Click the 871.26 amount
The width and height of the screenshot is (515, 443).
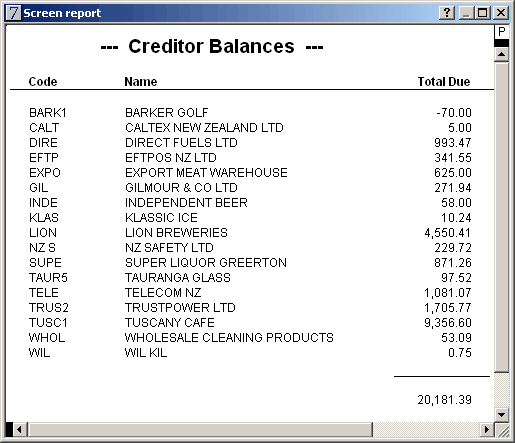(453, 263)
